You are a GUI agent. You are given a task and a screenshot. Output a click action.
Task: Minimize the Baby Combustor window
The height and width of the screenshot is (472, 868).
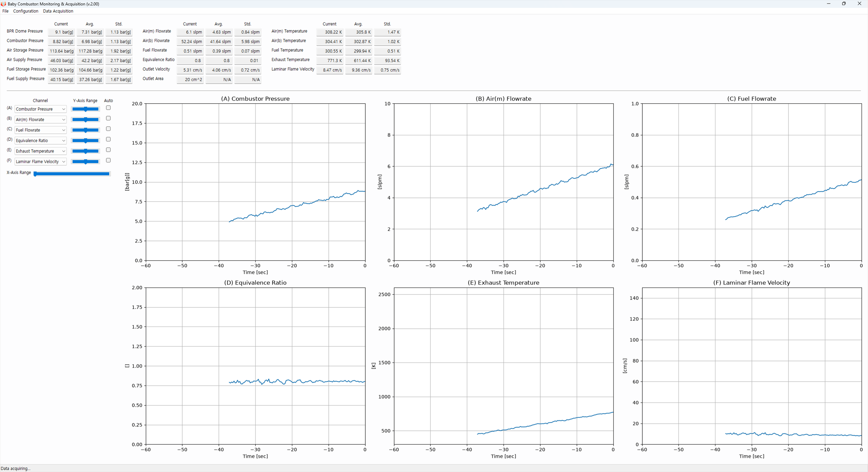point(828,4)
